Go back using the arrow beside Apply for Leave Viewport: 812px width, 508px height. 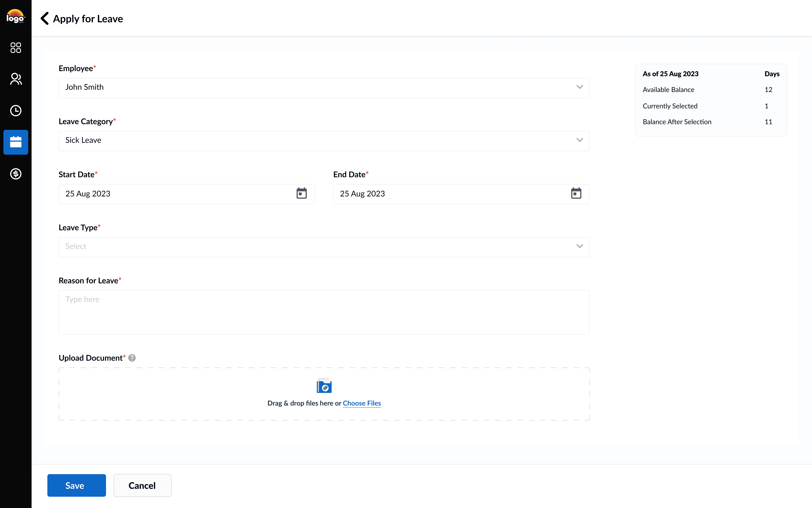[x=45, y=18]
